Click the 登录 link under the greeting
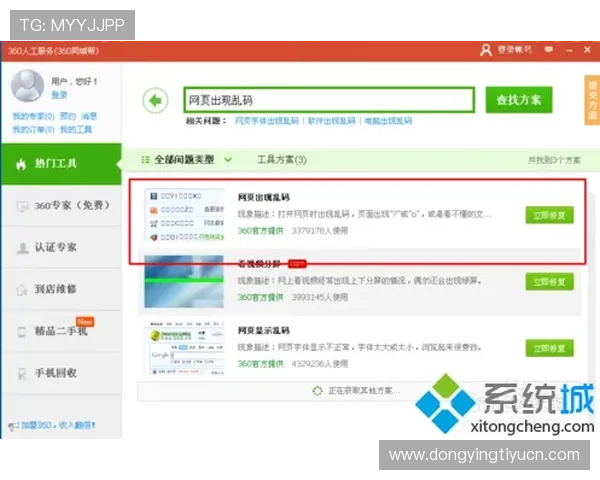 pos(59,95)
